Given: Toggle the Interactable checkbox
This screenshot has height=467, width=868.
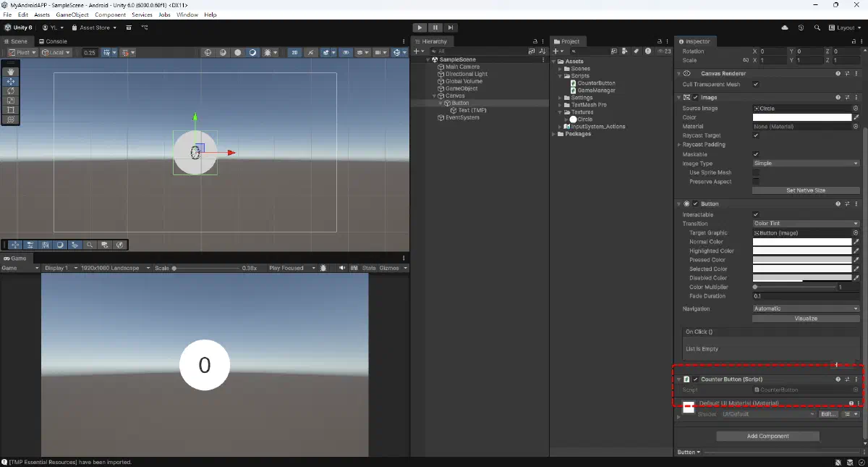Looking at the screenshot, I should tap(756, 214).
